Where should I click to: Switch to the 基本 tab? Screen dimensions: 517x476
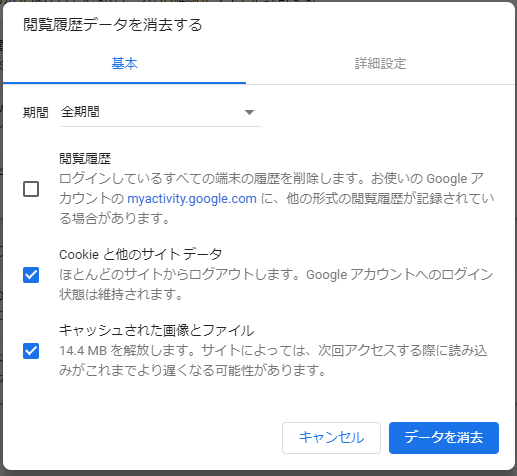[124, 63]
